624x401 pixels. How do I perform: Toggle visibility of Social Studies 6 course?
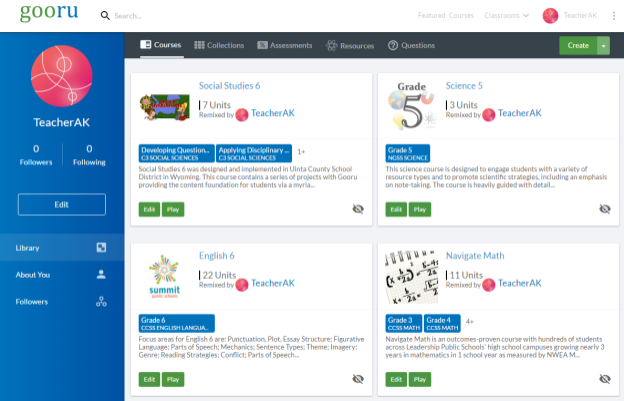tap(358, 209)
